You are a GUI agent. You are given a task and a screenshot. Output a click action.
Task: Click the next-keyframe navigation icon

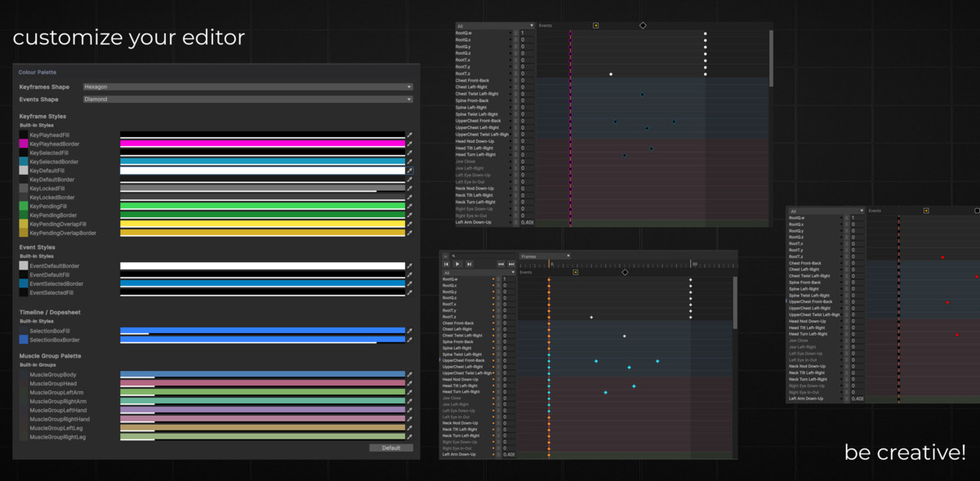click(511, 264)
